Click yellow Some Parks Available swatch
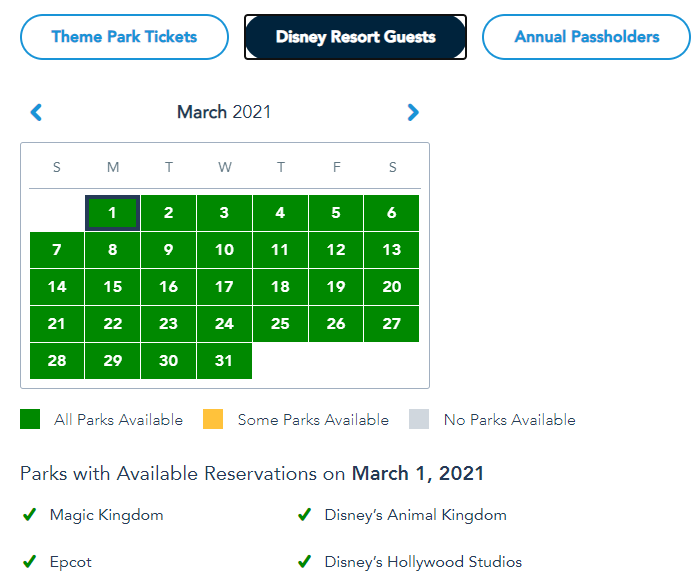Screen dimensions: 697x583 click(213, 420)
